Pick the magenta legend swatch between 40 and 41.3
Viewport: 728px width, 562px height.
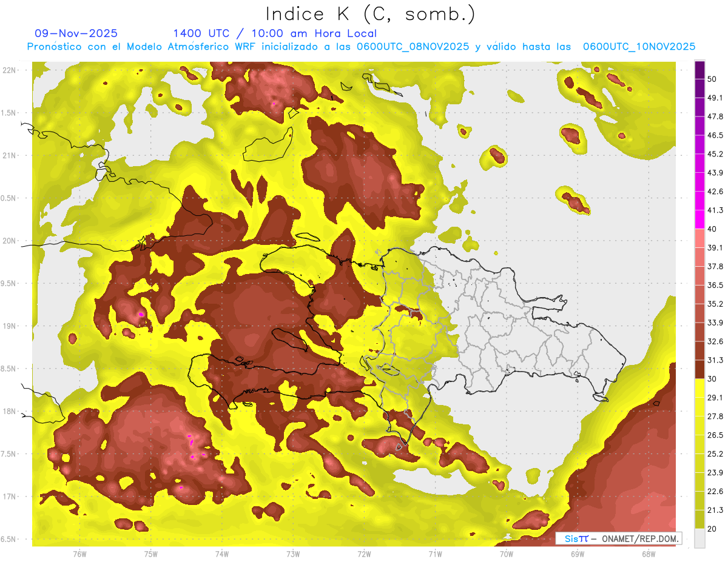click(699, 219)
